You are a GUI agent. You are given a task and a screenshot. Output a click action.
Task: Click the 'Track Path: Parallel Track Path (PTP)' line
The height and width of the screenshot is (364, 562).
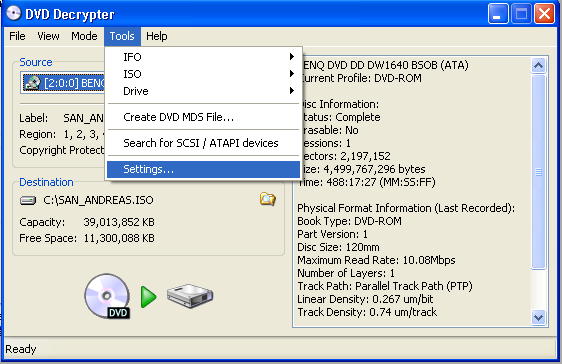click(x=385, y=286)
